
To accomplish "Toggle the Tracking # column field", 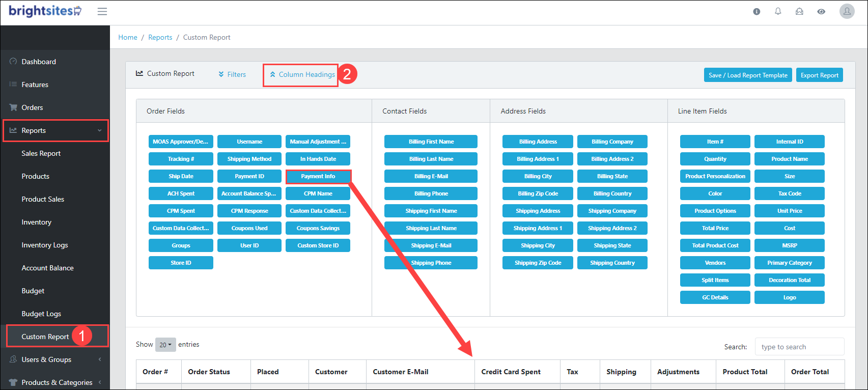I will (181, 159).
